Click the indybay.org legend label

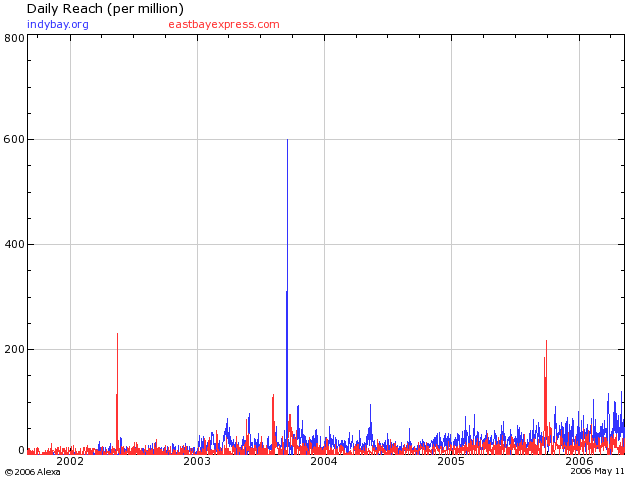click(x=57, y=24)
